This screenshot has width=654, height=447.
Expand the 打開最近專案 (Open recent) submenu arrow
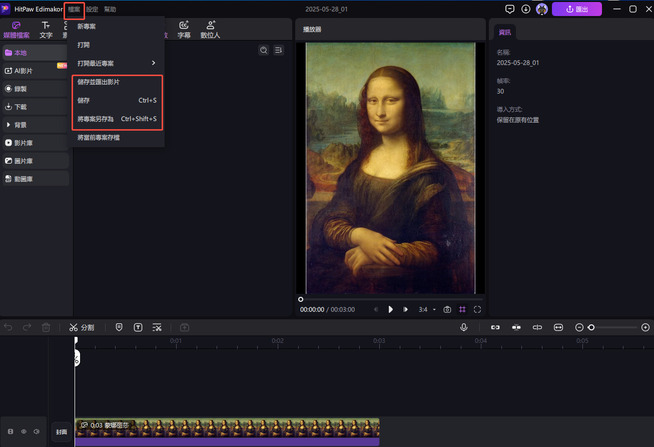pos(153,63)
